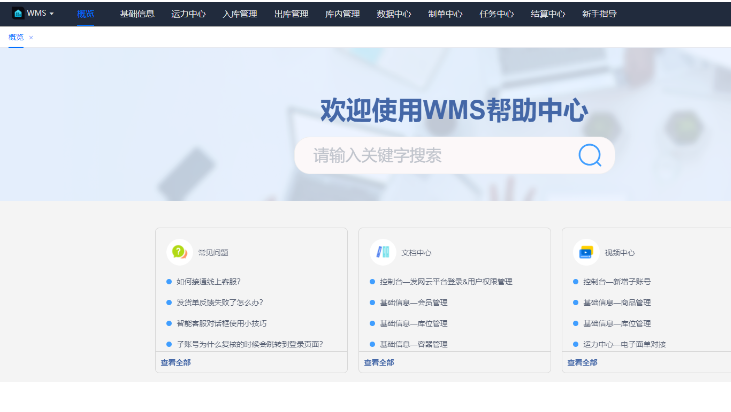Open 基础信息—商品管理 video

point(617,302)
